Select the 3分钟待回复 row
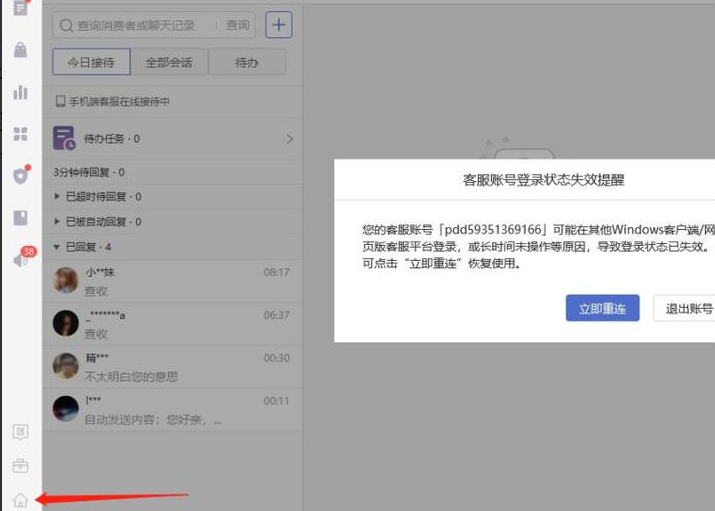This screenshot has height=511, width=715. (x=172, y=172)
